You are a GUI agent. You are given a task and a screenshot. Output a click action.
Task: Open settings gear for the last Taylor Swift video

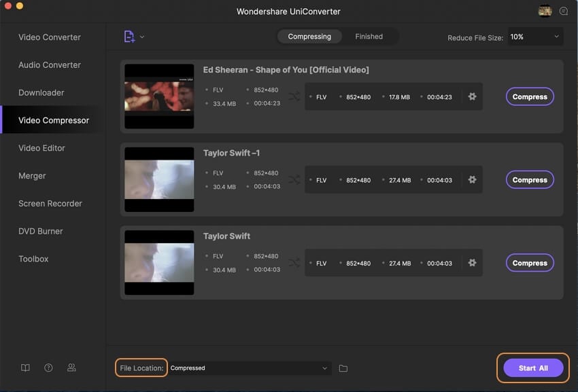472,263
